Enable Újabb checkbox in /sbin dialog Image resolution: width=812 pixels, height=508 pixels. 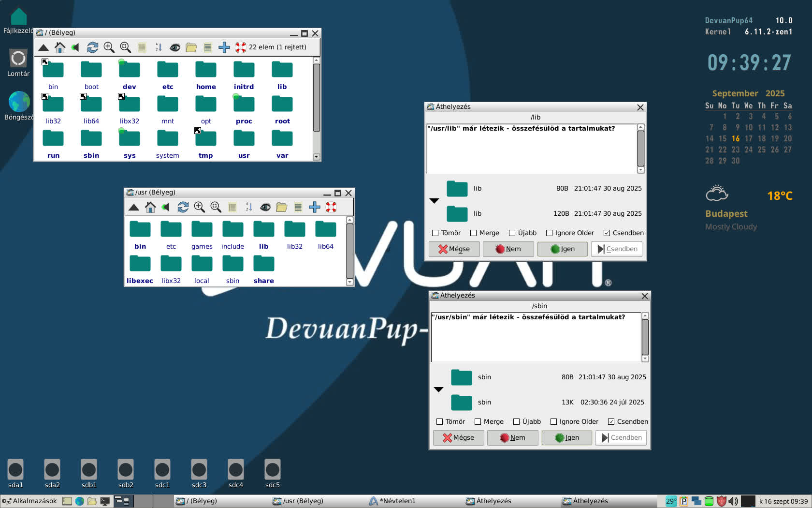(x=516, y=421)
